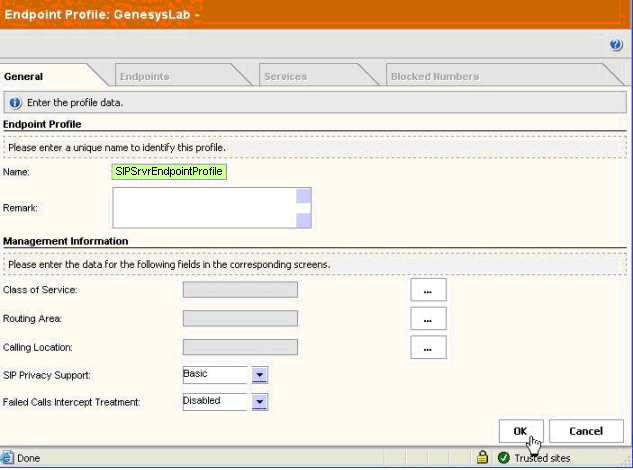Expand Failed Calls Intercept Treatment dropdown
Screen dimensions: 633x470
click(x=259, y=402)
